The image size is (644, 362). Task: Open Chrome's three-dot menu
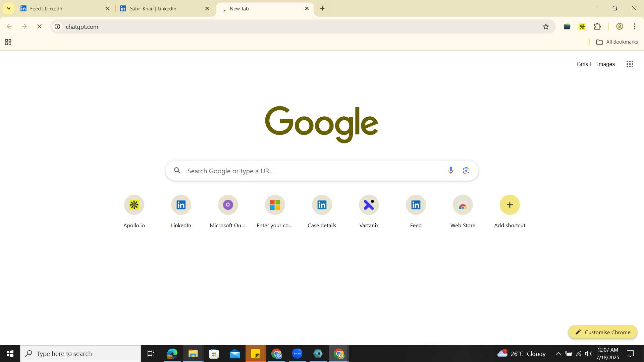click(x=635, y=26)
